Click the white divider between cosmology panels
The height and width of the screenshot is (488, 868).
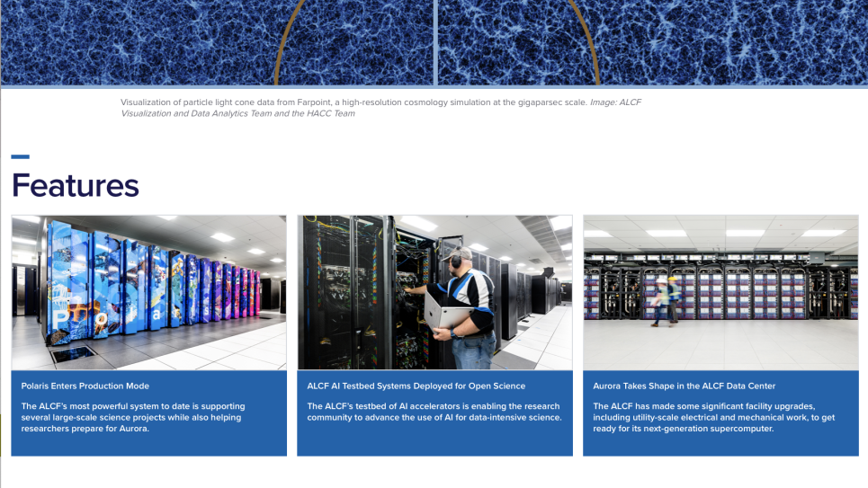(436, 40)
